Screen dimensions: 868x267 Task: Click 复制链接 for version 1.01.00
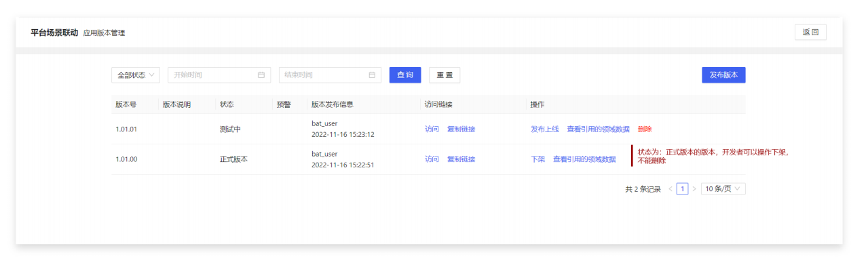pyautogui.click(x=461, y=159)
